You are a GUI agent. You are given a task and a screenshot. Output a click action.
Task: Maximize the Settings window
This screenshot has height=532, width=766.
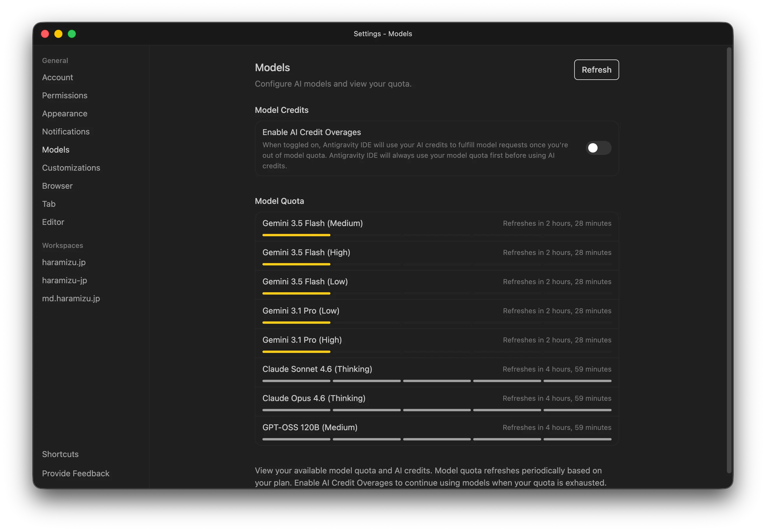point(72,34)
